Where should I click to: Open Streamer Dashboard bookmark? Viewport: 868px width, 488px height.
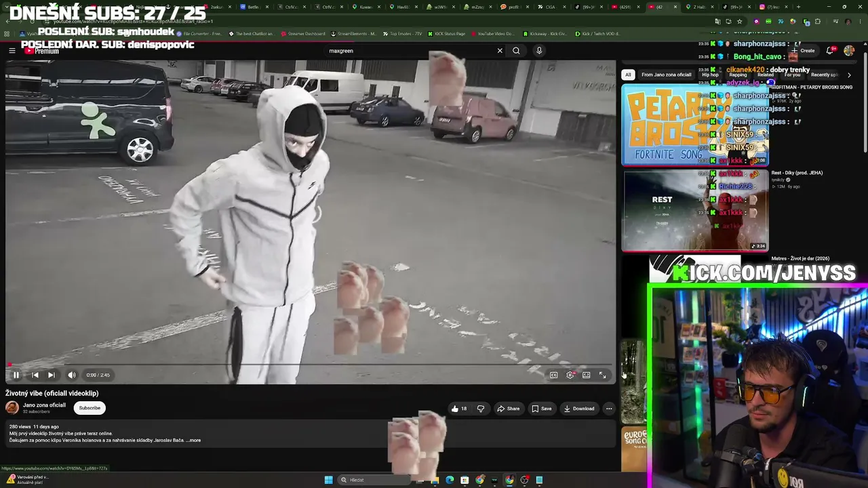point(303,33)
